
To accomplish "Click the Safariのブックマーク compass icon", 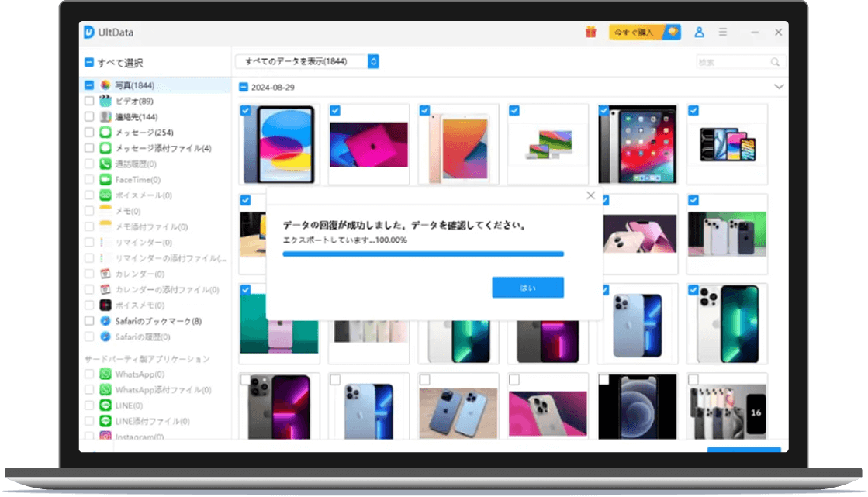I will [x=105, y=321].
